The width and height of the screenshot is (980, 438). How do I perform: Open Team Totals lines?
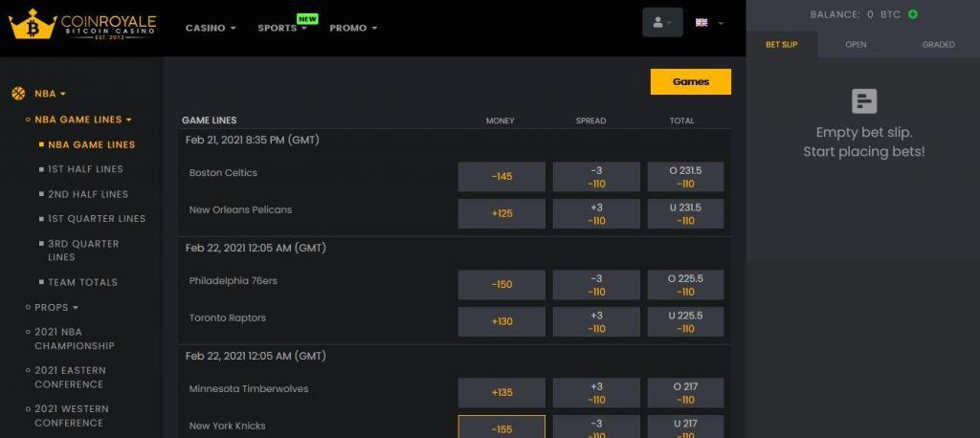click(x=82, y=282)
